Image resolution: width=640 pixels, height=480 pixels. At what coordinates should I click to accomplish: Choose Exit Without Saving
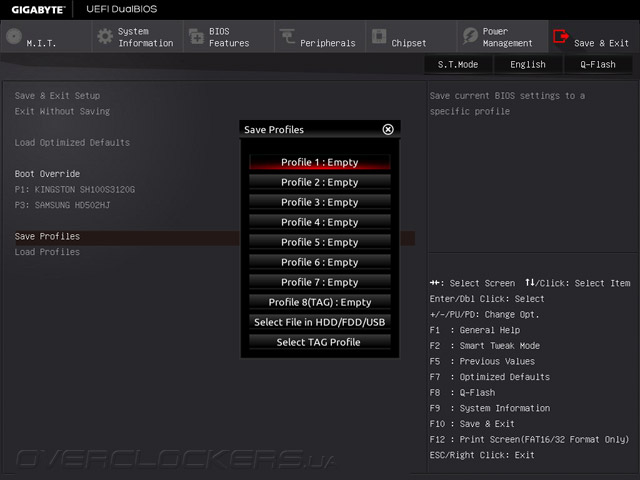tap(62, 111)
